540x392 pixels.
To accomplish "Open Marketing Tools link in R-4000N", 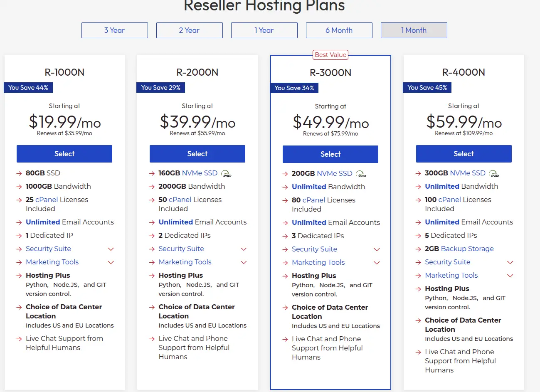I will click(451, 275).
